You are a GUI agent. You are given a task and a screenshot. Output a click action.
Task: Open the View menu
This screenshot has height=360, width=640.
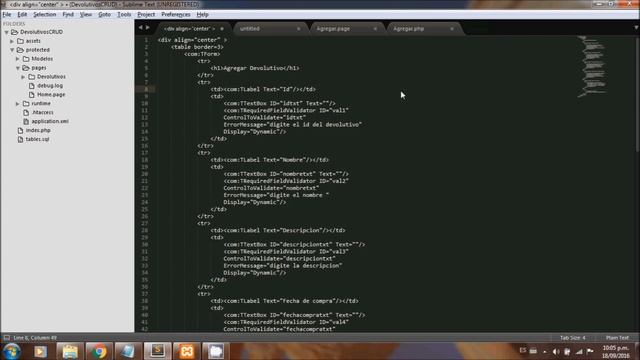(x=86, y=14)
